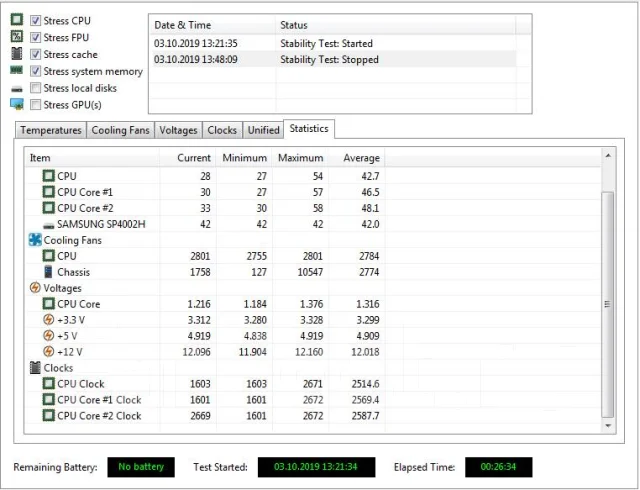This screenshot has width=640, height=490.
Task: Click the +12 V current value '12.096'
Action: (x=196, y=352)
